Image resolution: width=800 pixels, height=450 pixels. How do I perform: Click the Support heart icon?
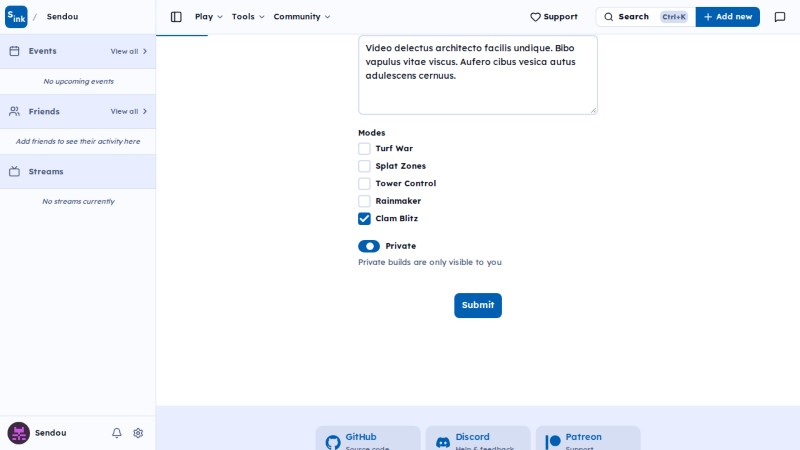(535, 17)
